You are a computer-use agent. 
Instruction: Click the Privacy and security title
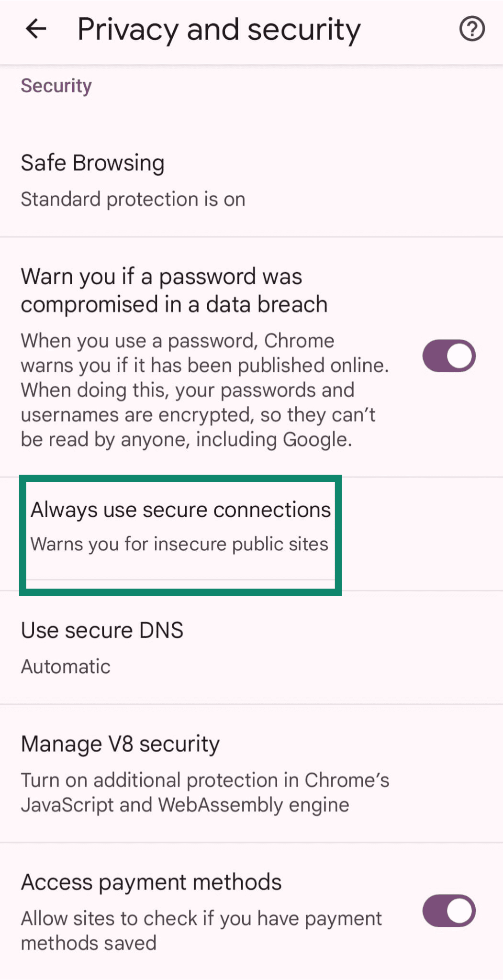(219, 29)
